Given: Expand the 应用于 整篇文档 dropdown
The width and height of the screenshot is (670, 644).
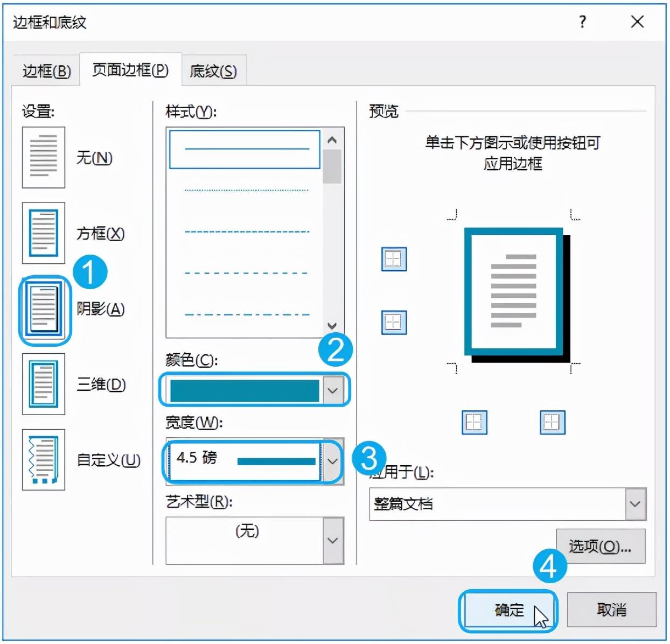Looking at the screenshot, I should pos(636,504).
